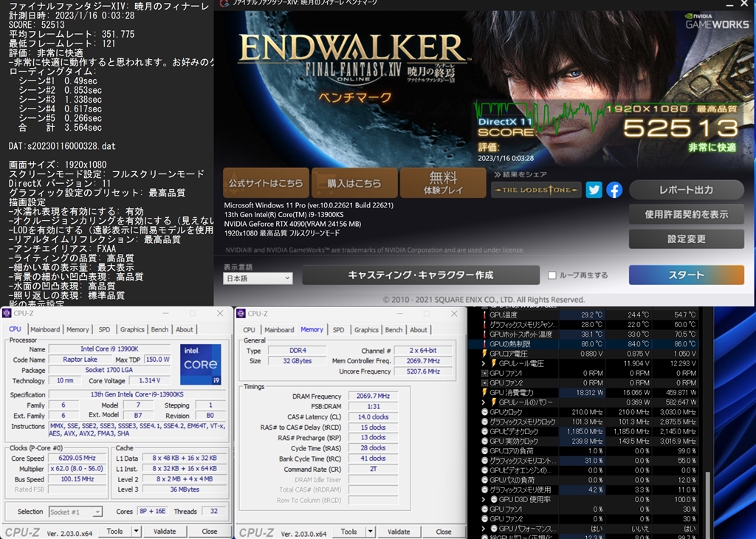The width and height of the screenshot is (756, 539).
Task: Click 購入はこちら button
Action: [x=354, y=183]
